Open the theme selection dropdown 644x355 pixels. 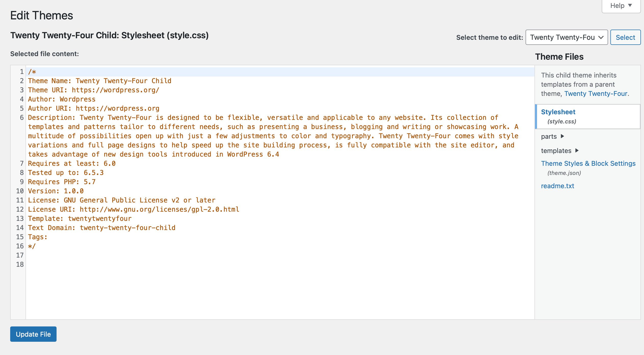[x=566, y=37]
